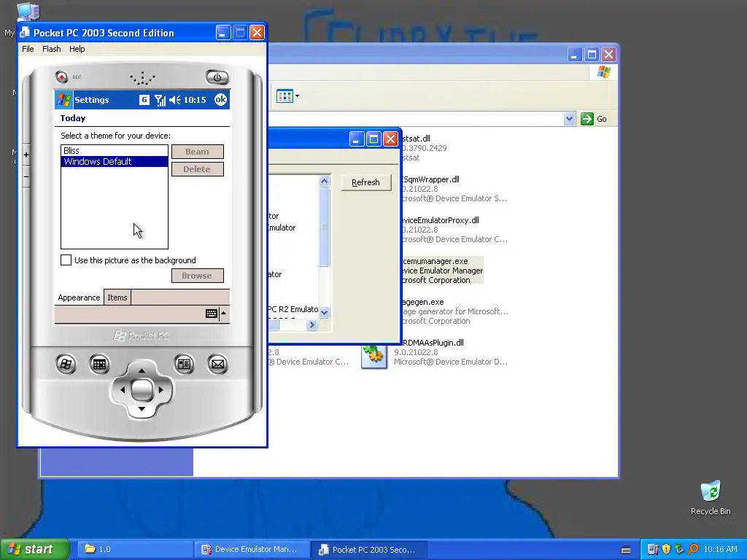The width and height of the screenshot is (747, 560).
Task: Click the Mail envelope hardware button
Action: point(217,365)
